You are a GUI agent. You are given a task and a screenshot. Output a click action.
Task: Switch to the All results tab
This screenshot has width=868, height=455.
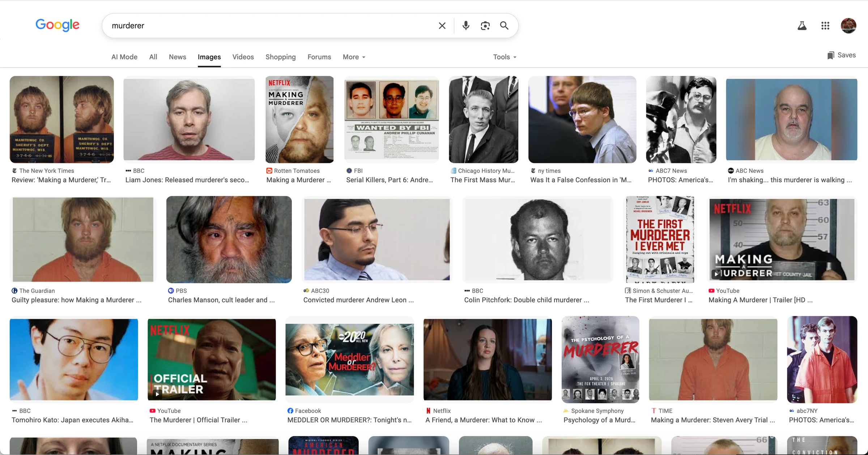[153, 57]
